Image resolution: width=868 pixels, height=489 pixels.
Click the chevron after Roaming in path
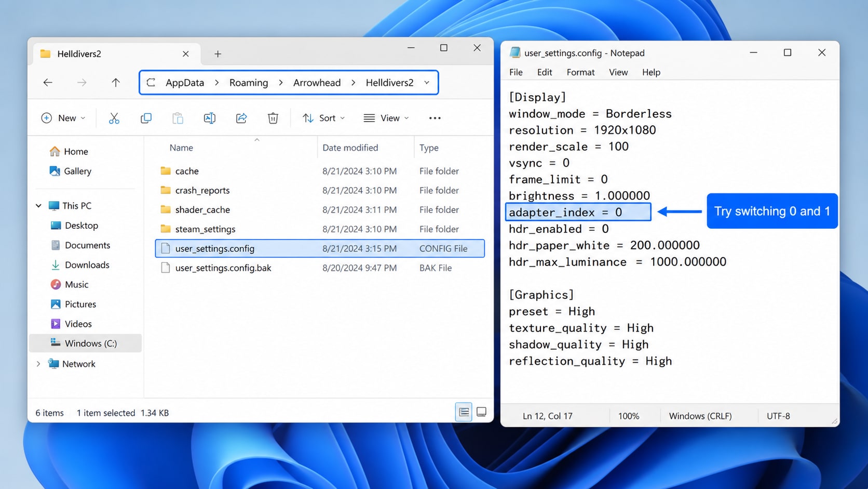(281, 83)
